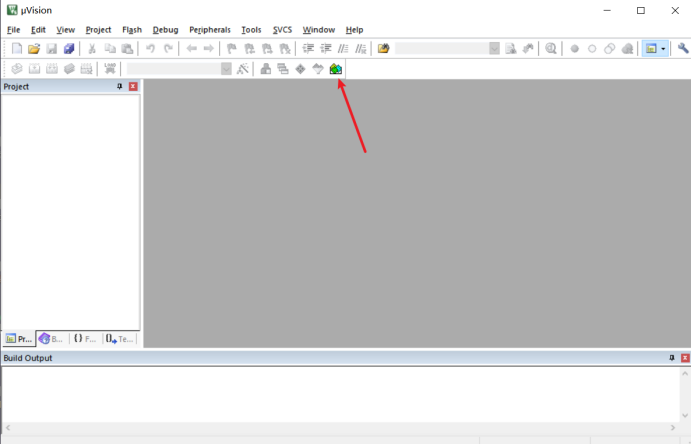Click the Open file folder icon
Image resolution: width=692 pixels, height=444 pixels.
click(x=34, y=49)
